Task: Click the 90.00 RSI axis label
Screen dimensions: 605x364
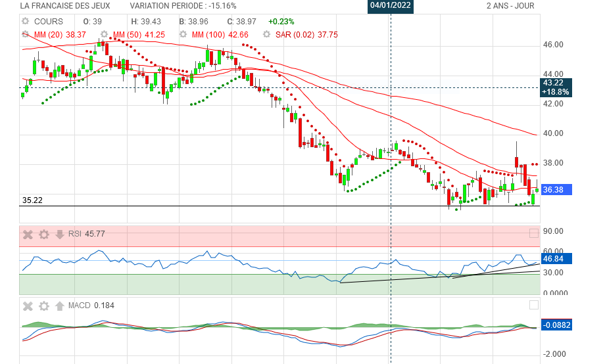Action: tap(553, 231)
